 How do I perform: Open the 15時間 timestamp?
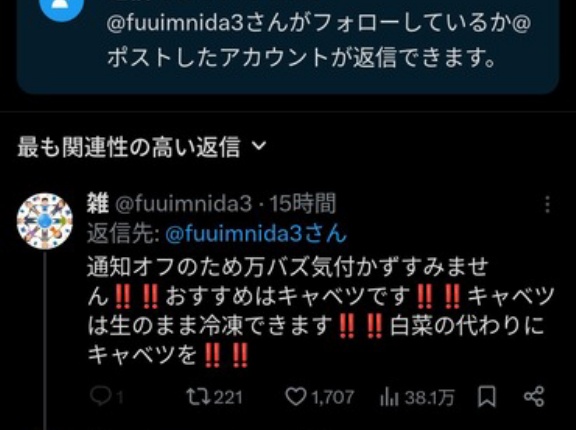pos(303,204)
